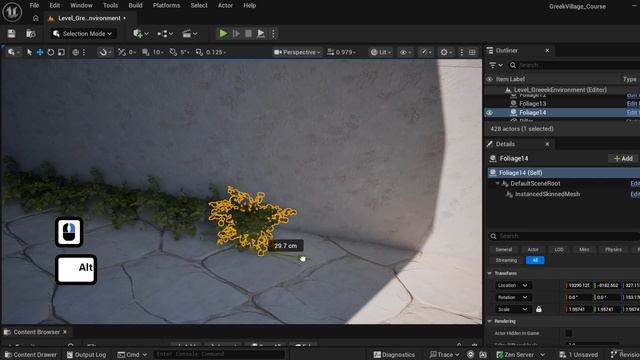Click the Browse content folder icon beside Save
640x360 pixels.
click(x=31, y=33)
